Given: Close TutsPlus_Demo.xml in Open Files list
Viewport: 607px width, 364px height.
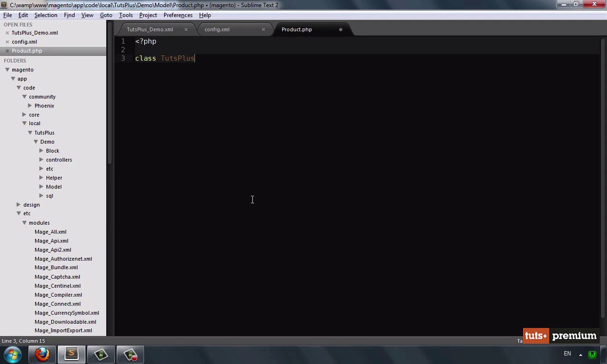Looking at the screenshot, I should tap(7, 33).
